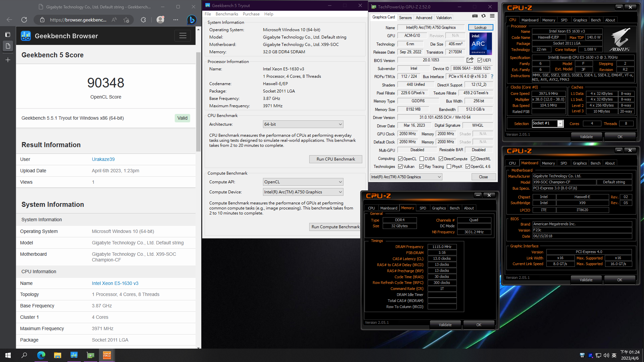
Task: Click the Intel ARC graphics logo
Action: click(x=480, y=44)
